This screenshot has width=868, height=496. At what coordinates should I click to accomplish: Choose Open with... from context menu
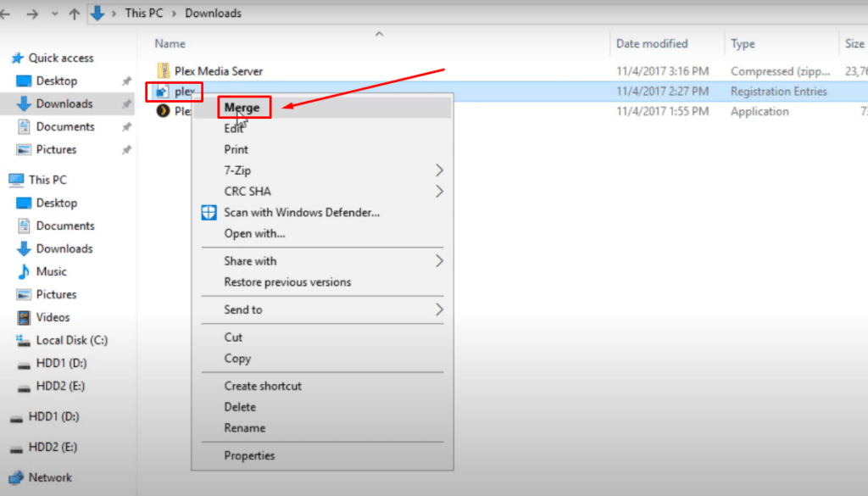[254, 234]
